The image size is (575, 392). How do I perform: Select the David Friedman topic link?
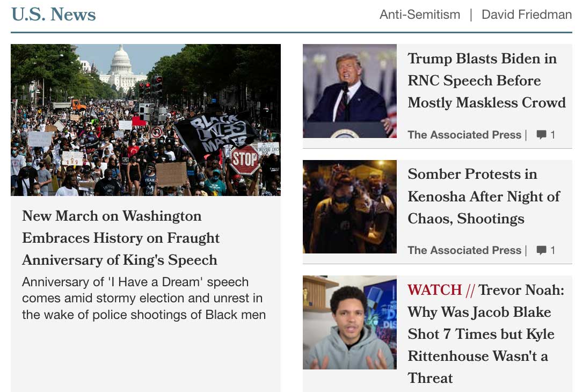tap(526, 14)
